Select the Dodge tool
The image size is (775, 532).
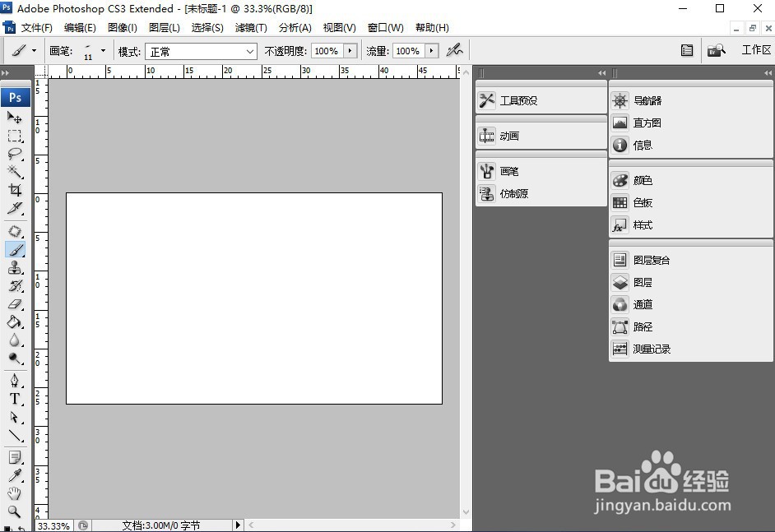click(x=15, y=359)
